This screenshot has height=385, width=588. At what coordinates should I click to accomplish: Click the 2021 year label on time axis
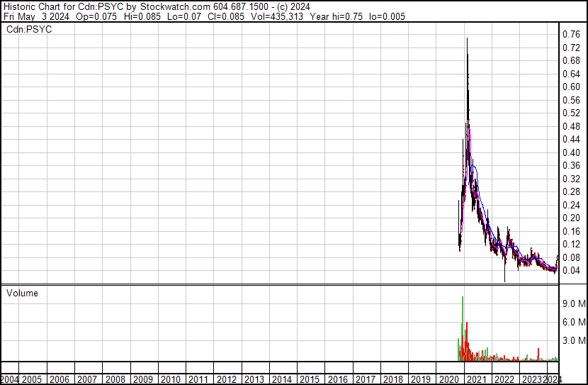pos(477,379)
